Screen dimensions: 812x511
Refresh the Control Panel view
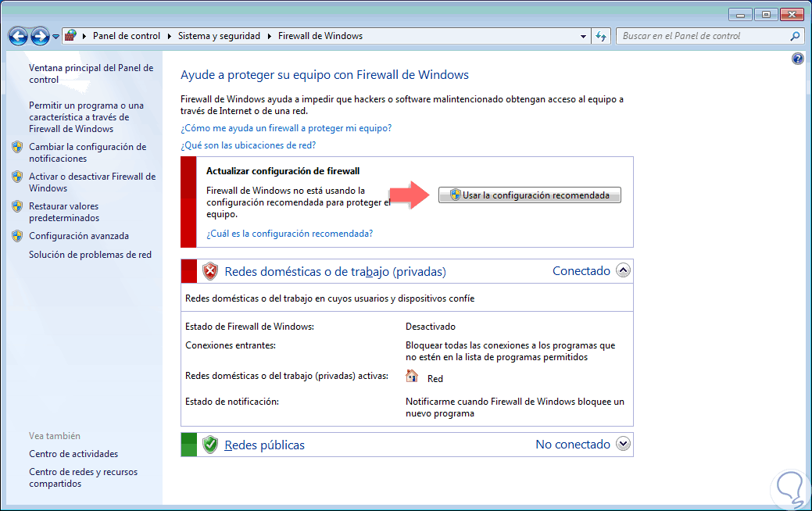pos(601,36)
